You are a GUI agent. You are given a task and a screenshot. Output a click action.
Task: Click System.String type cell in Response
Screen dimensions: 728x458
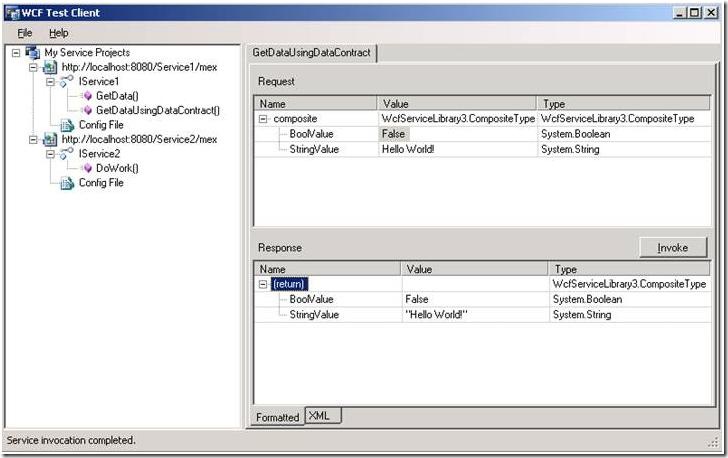pos(630,314)
